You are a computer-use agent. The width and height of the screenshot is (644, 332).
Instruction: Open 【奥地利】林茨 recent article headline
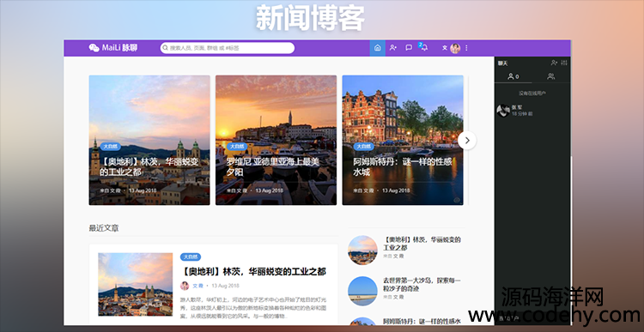pos(253,272)
